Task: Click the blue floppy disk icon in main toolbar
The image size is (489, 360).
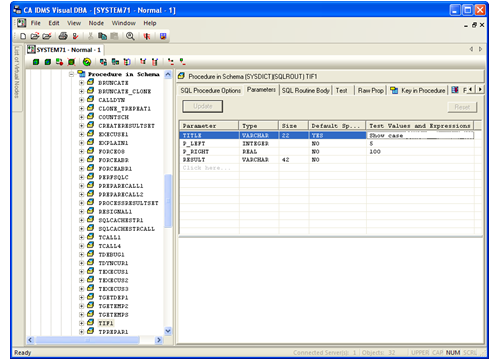Action: [x=163, y=36]
